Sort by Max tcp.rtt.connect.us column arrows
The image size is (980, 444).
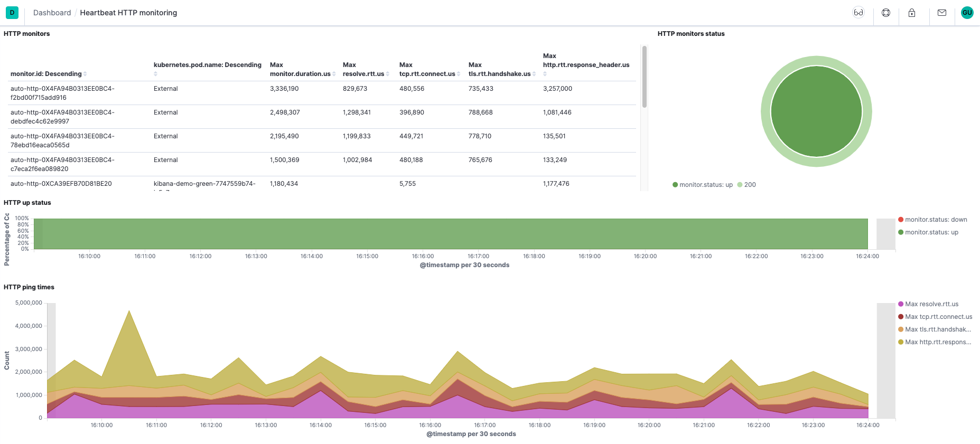click(459, 74)
